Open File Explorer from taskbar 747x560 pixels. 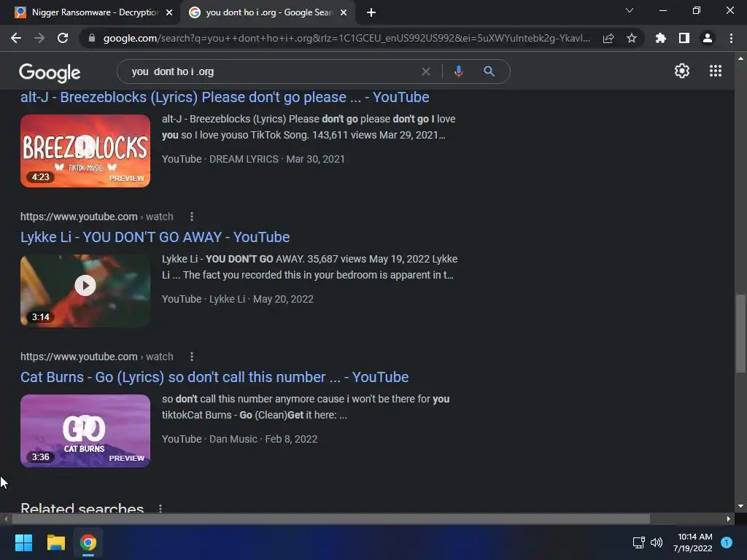[x=55, y=542]
